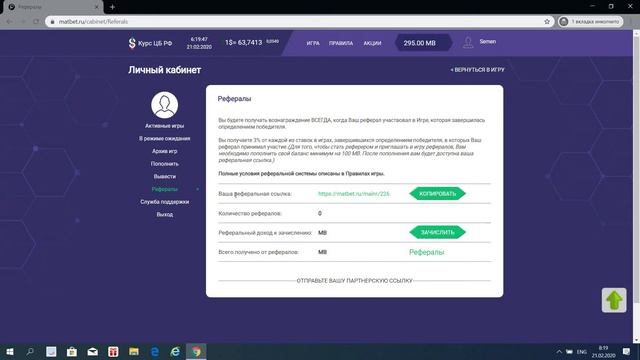This screenshot has width=640, height=360.
Task: Go to Вывести page
Action: point(164,176)
